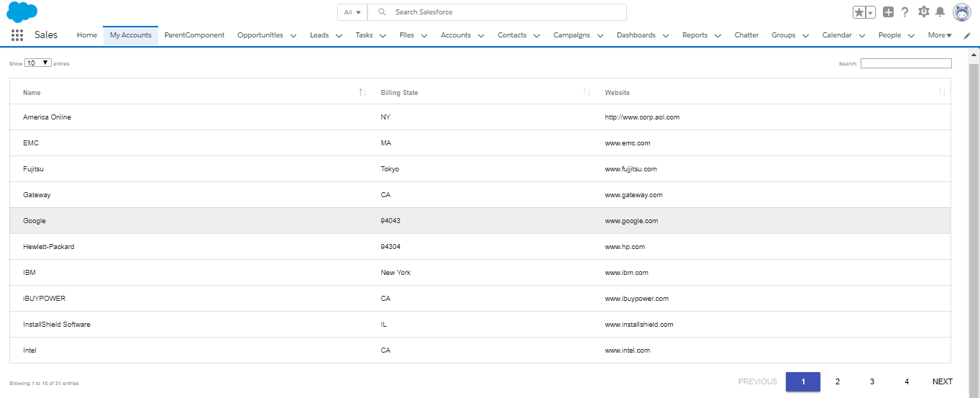Click the iBUYPOWER account name
Screen dimensions: 980x398
tap(45, 299)
